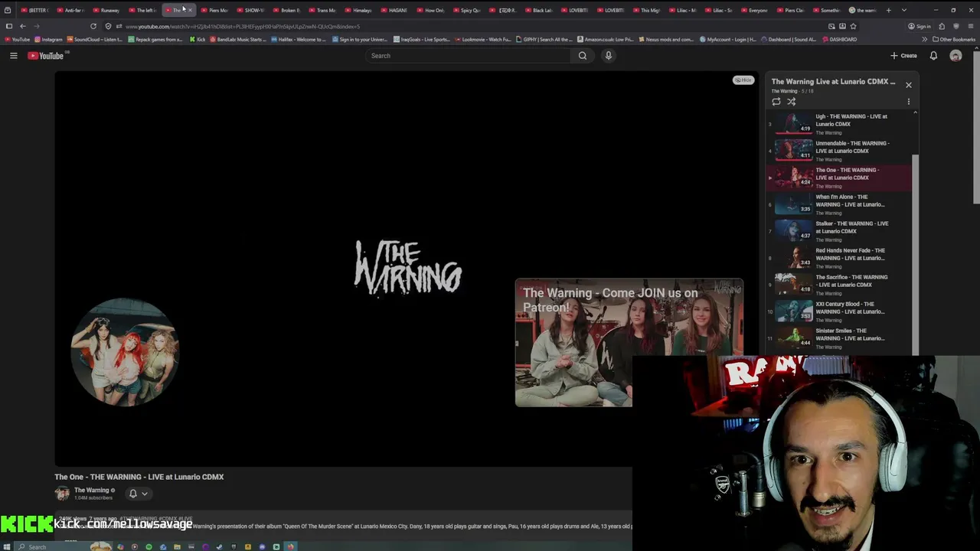This screenshot has height=551, width=980.
Task: Click the Windows taskbar Search box
Action: (64, 546)
